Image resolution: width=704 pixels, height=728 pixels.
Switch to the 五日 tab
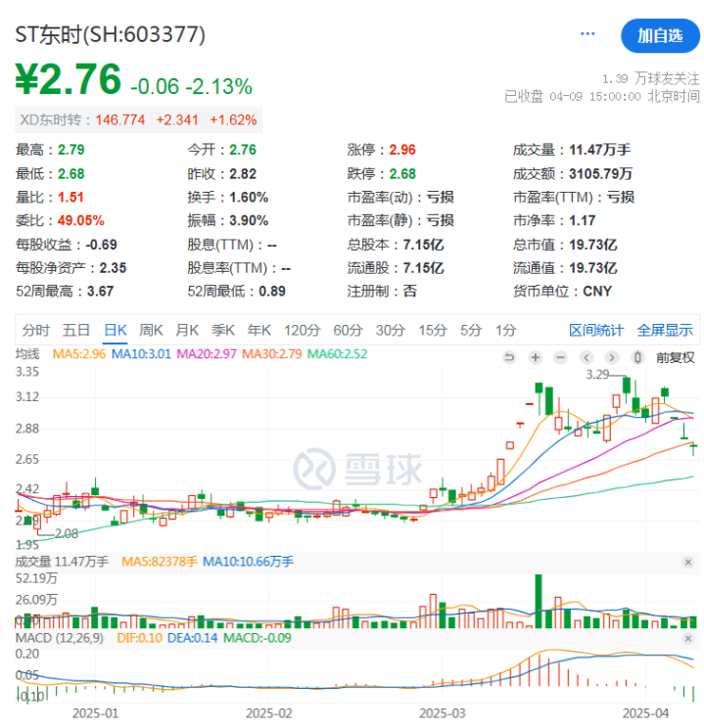[76, 330]
